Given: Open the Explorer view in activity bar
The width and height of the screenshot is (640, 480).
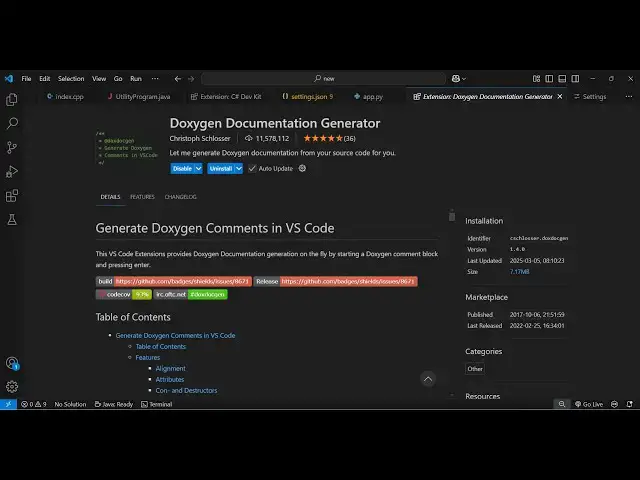Looking at the screenshot, I should click(12, 100).
